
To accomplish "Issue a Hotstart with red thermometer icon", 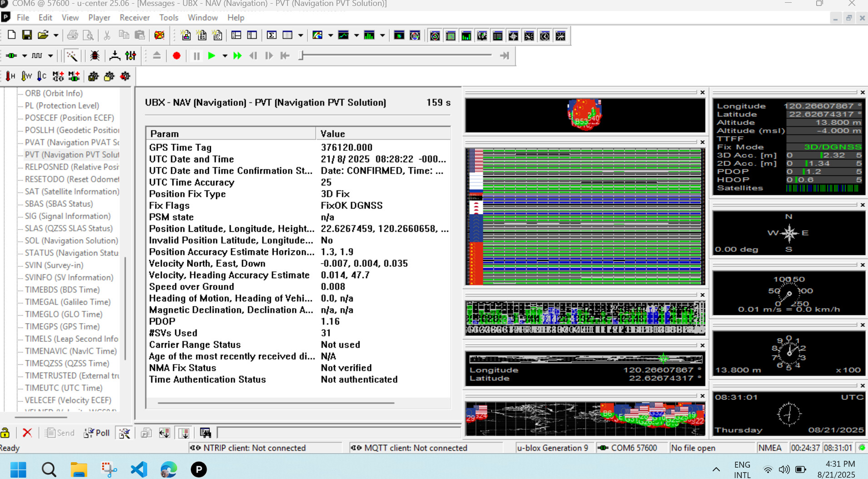I will [x=10, y=76].
